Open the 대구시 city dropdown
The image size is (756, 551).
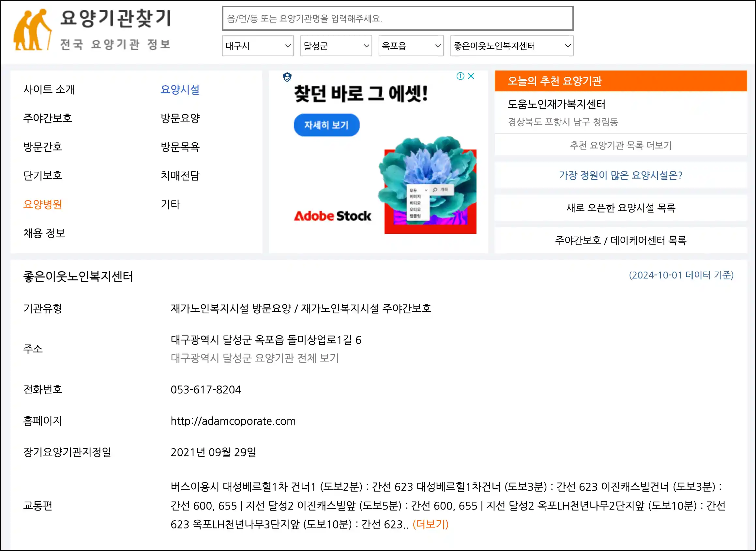(x=258, y=46)
